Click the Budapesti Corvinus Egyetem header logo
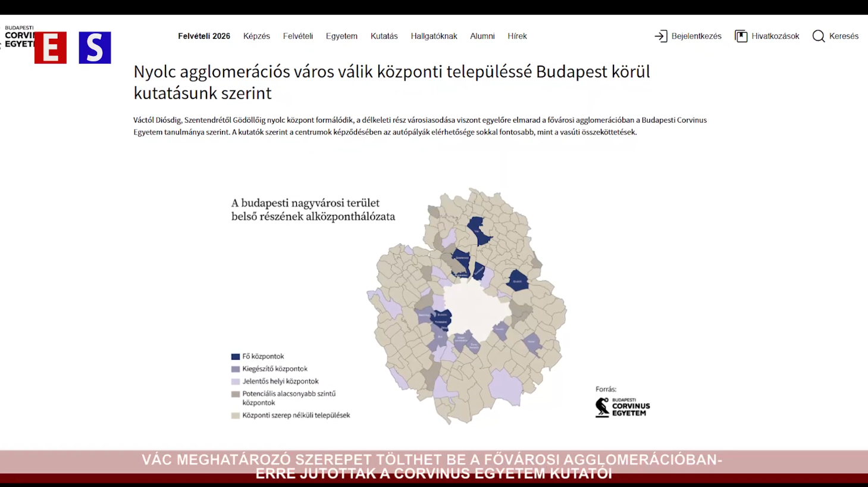This screenshot has width=868, height=487. pyautogui.click(x=18, y=33)
